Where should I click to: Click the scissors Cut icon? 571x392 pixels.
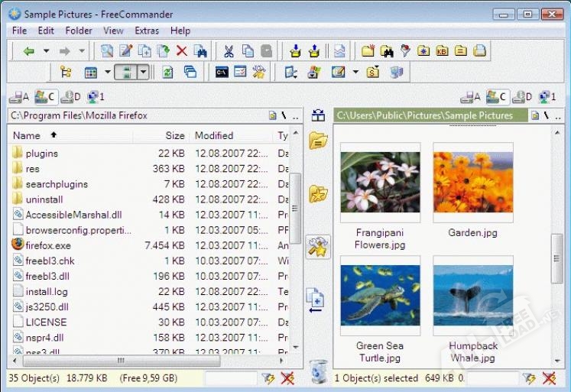point(229,51)
